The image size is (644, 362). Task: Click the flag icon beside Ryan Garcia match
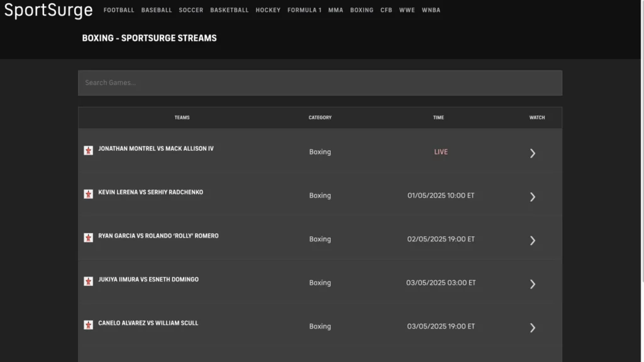(88, 238)
